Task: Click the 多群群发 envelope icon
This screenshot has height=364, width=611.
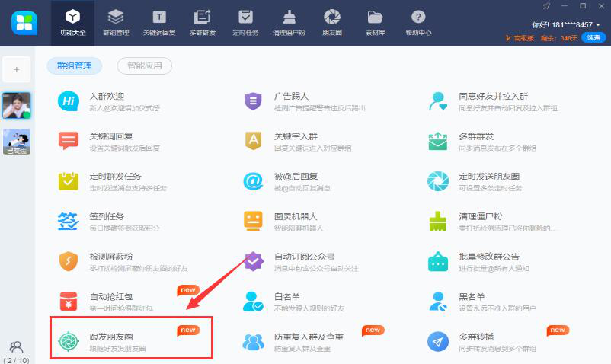Action: point(438,141)
